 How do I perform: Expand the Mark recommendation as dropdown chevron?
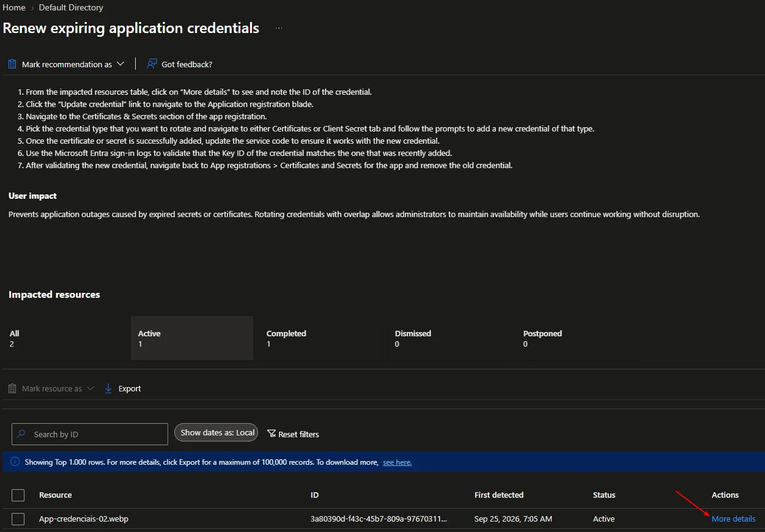120,64
